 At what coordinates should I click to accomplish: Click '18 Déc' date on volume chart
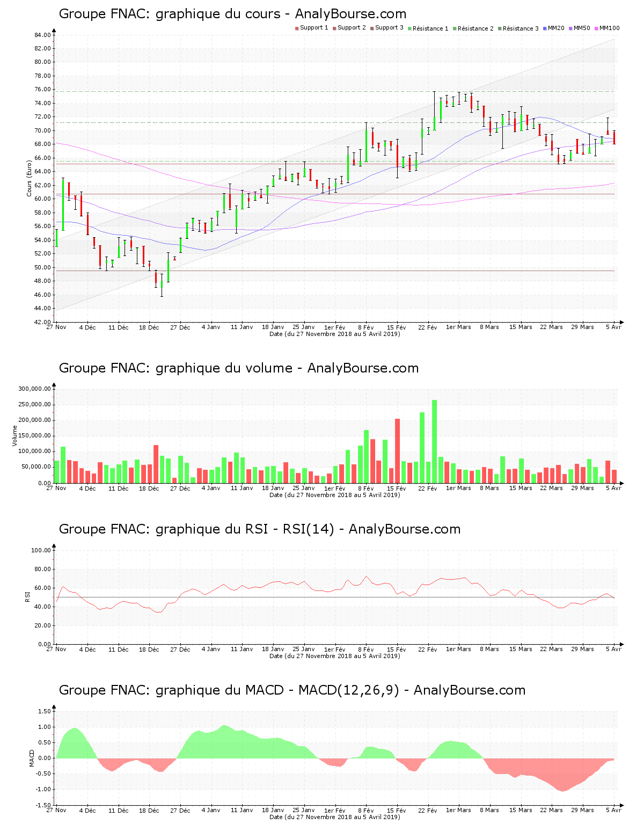pyautogui.click(x=149, y=488)
